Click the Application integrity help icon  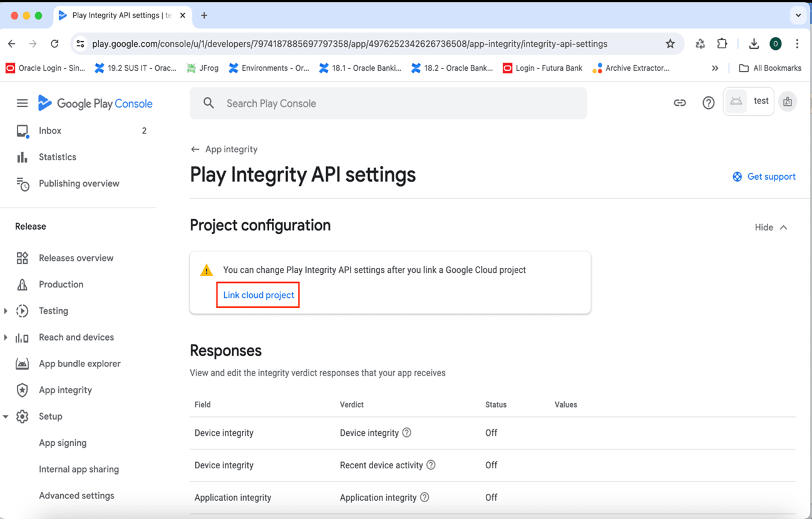(424, 498)
